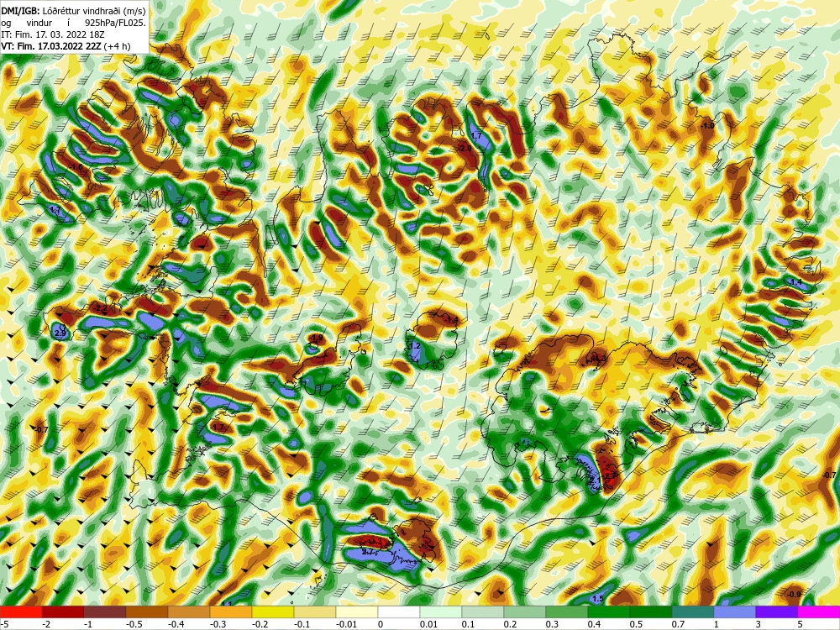Click the teal legend swatch above 0.7
840x630 pixels.
coord(693,612)
